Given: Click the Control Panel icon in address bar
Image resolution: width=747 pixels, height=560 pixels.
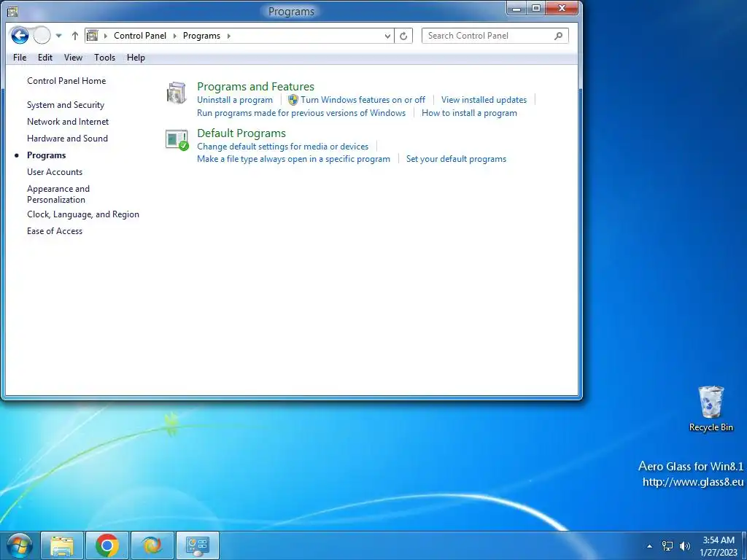Looking at the screenshot, I should pos(93,36).
